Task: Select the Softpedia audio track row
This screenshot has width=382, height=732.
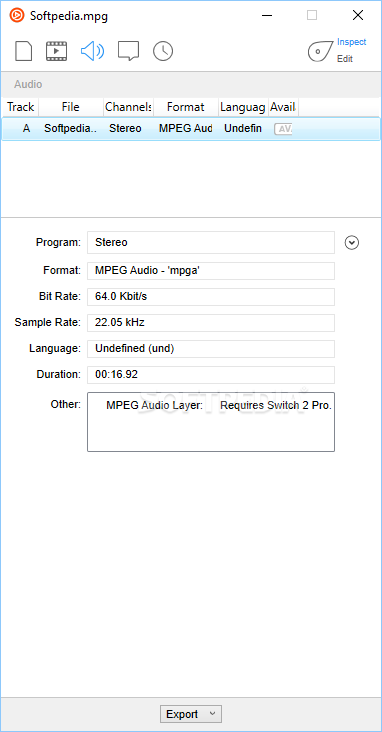Action: point(191,128)
